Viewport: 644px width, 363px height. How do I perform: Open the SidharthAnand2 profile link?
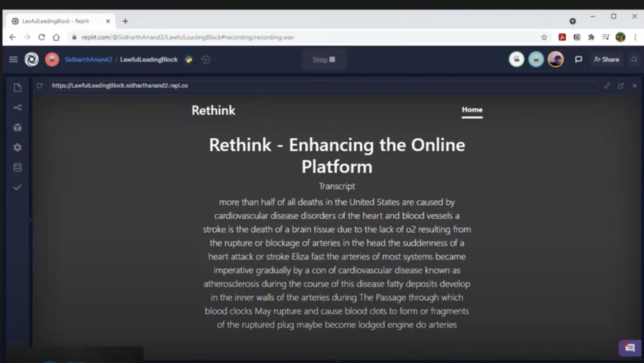coord(88,59)
